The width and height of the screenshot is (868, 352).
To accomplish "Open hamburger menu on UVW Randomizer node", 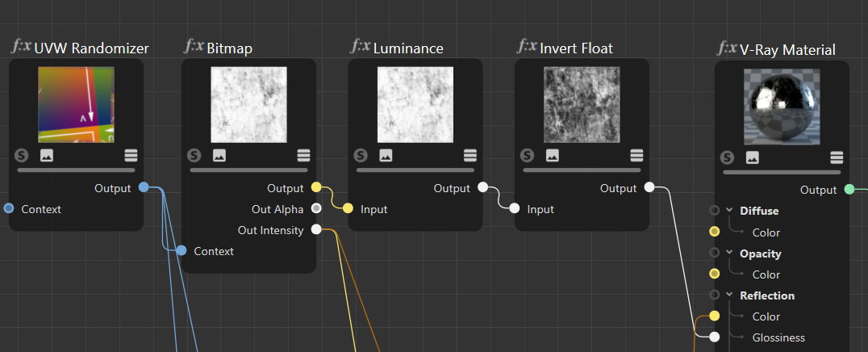I will coord(131,155).
